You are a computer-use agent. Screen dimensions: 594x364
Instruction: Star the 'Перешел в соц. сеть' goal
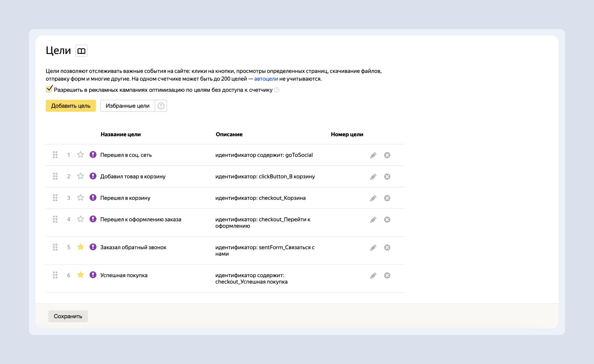click(x=80, y=155)
